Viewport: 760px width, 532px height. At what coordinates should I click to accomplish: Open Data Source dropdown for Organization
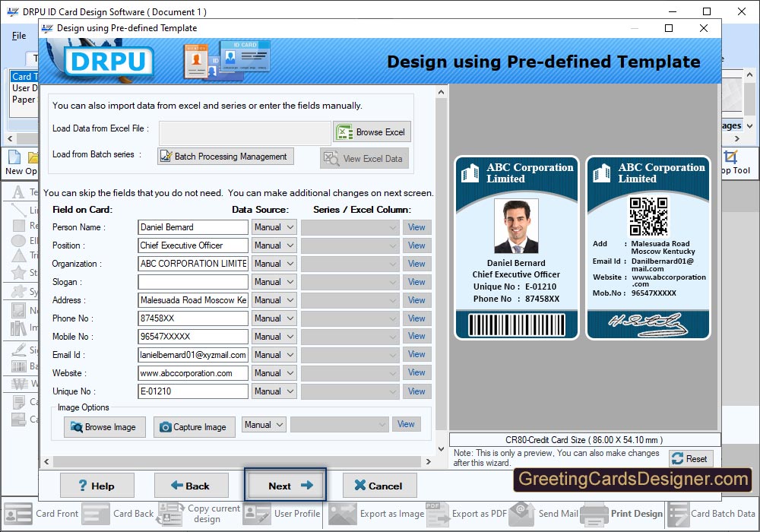click(x=274, y=264)
